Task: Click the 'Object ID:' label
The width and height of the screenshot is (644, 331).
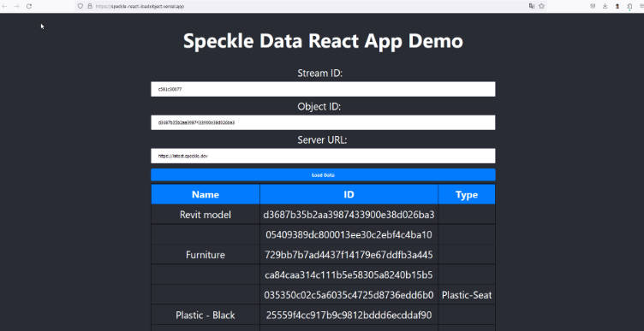Action: (319, 107)
